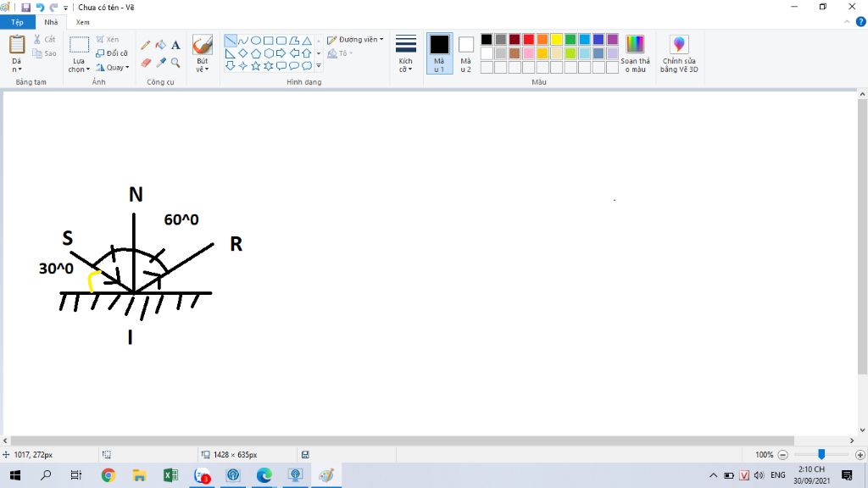Choose the Six-point star shape
Viewport: 868px width, 488px height.
(269, 66)
